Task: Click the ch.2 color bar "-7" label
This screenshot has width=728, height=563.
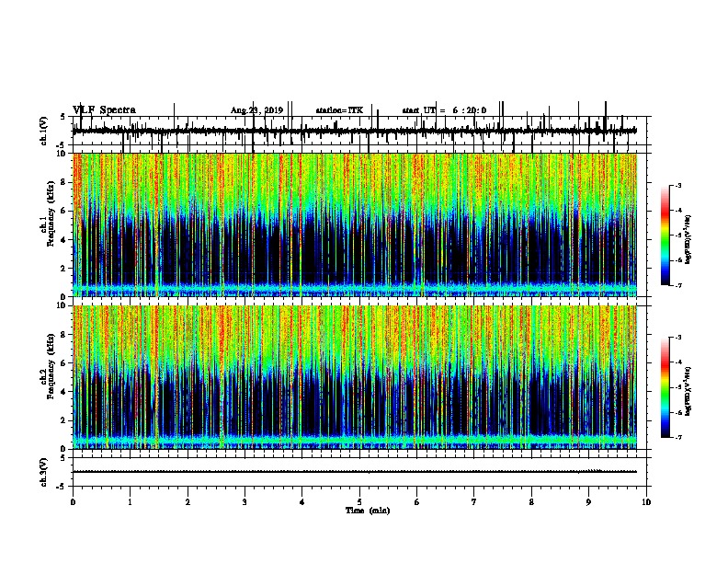Action: (x=677, y=437)
